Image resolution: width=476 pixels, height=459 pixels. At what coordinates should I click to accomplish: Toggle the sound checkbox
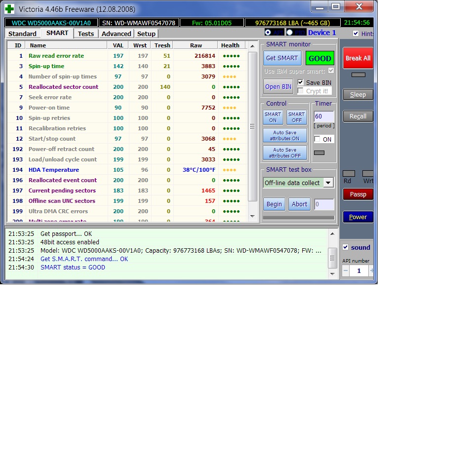pyautogui.click(x=346, y=247)
